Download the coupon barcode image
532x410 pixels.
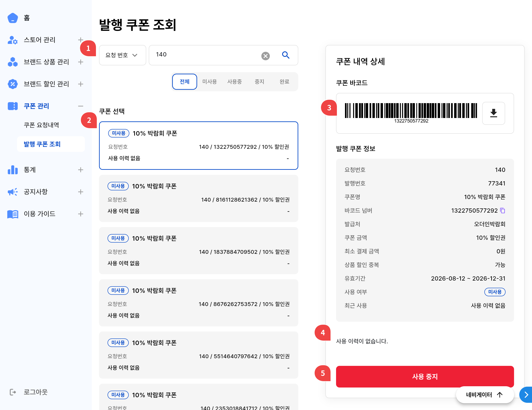[494, 113]
